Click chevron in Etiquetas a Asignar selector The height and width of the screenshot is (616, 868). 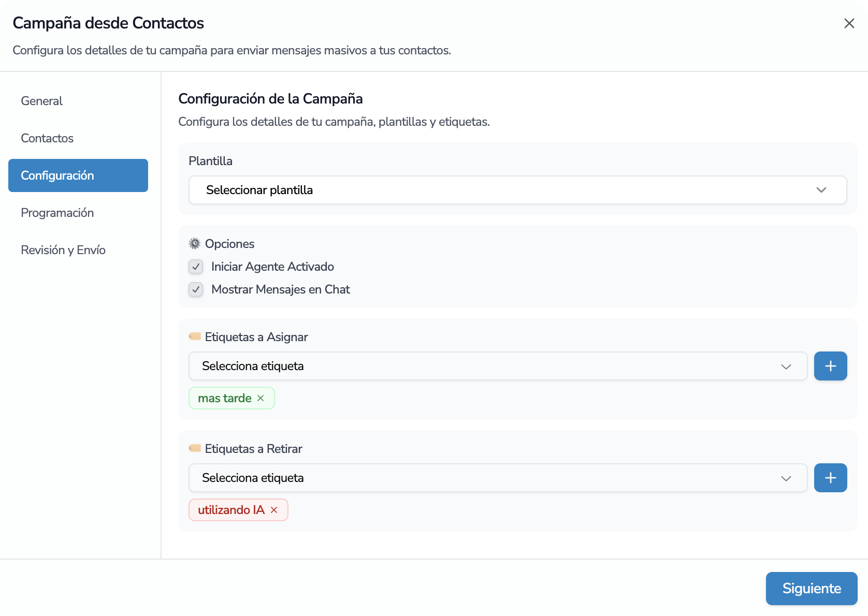(x=786, y=366)
